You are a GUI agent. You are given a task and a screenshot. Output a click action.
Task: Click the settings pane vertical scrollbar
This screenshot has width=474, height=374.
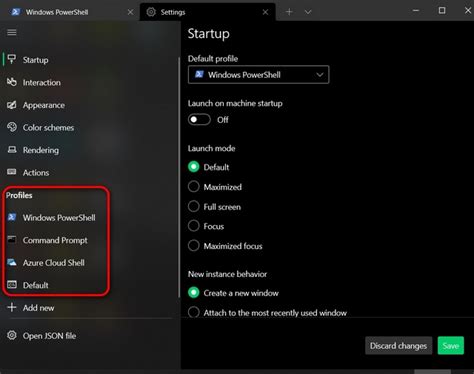179,177
